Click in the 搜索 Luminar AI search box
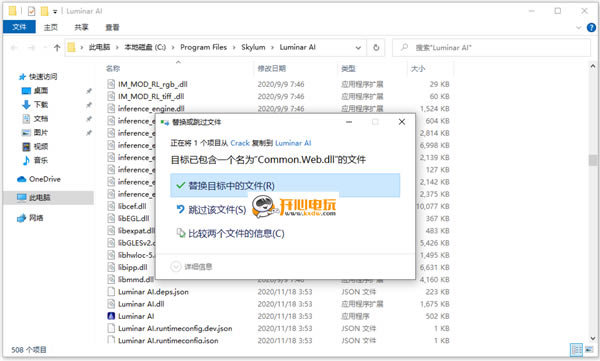Viewport: 600px width, 361px height. [491, 48]
